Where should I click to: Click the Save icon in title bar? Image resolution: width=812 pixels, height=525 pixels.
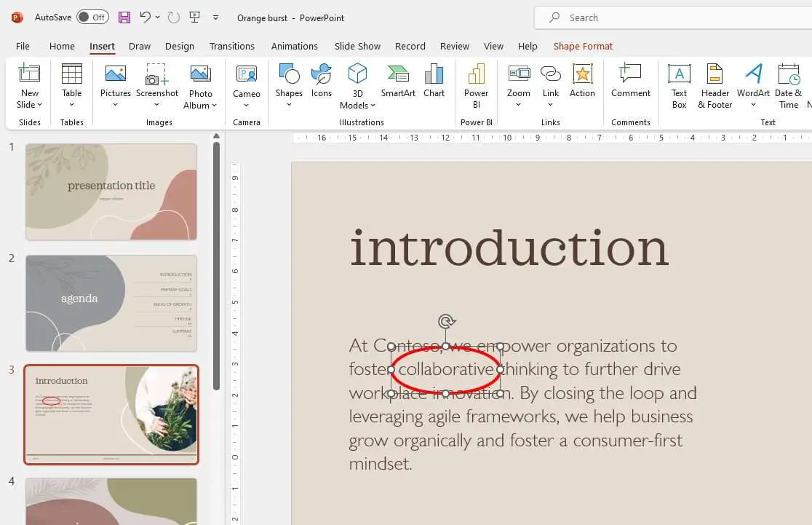coord(124,17)
